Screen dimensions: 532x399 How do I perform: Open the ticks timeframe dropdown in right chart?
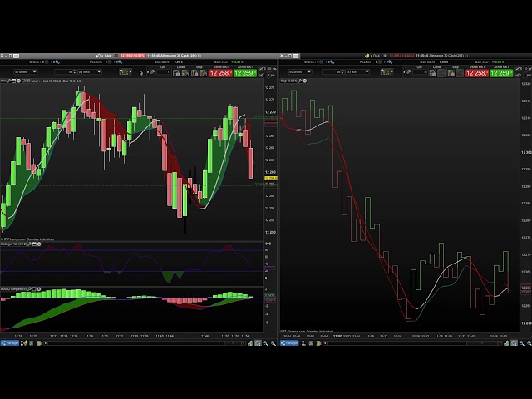(x=357, y=72)
